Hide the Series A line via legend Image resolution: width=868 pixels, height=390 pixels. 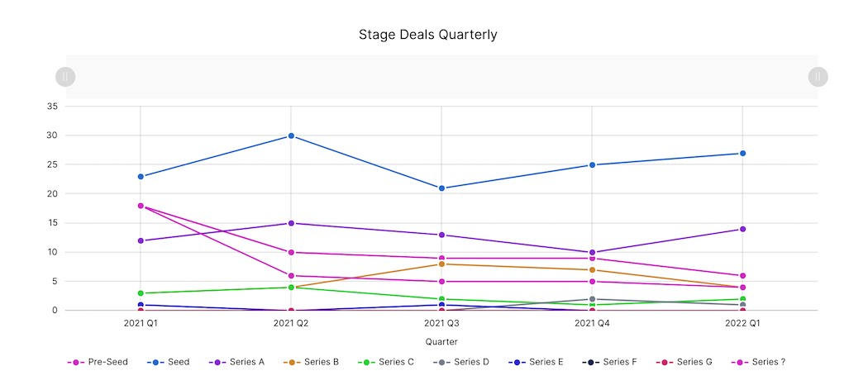pyautogui.click(x=242, y=362)
